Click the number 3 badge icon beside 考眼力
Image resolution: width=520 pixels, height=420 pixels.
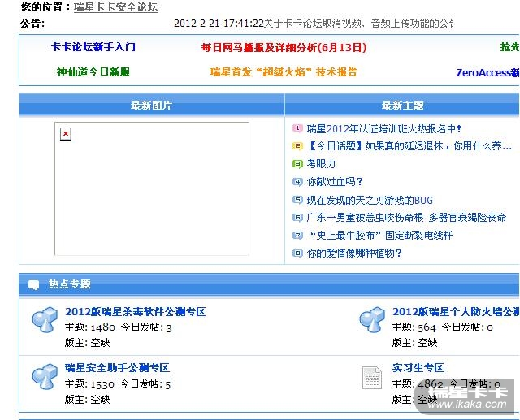297,164
